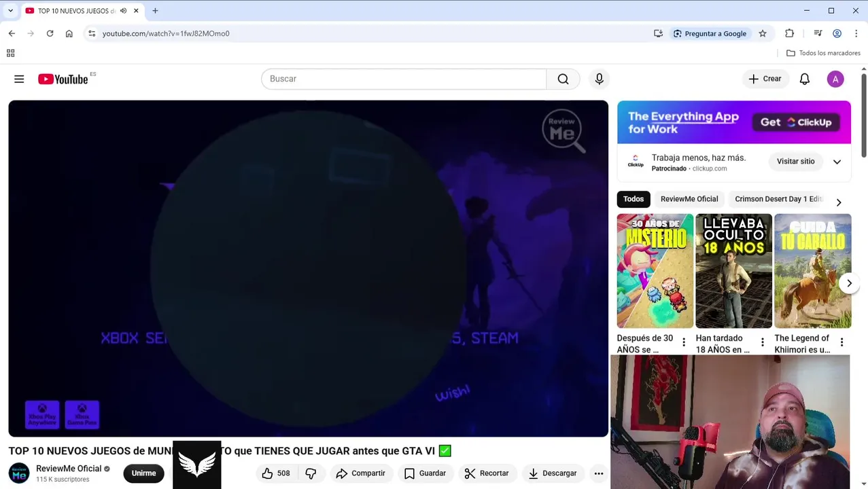Open a new browser tab

(155, 11)
